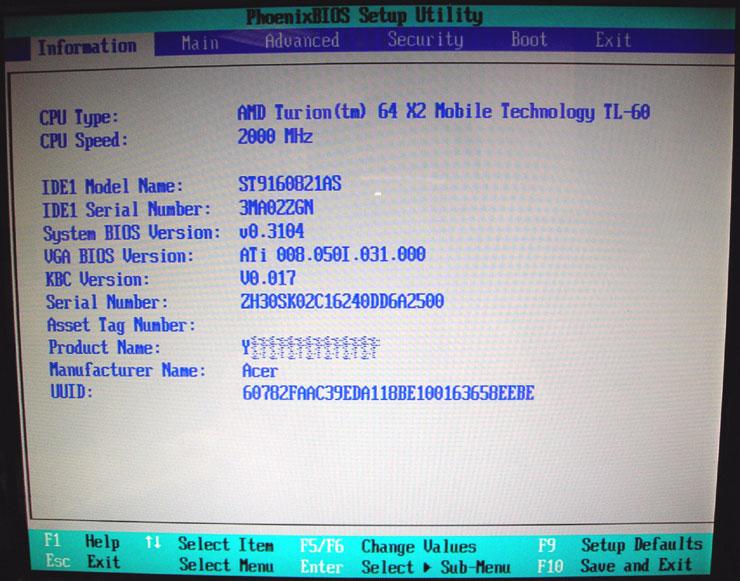Click the Setup Defaults hint
The height and width of the screenshot is (581, 740).
pyautogui.click(x=642, y=545)
